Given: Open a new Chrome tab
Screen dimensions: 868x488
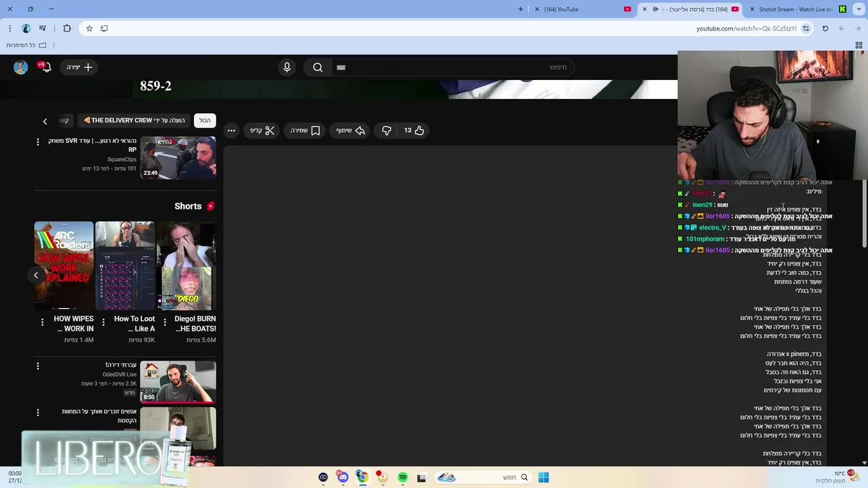Looking at the screenshot, I should tap(521, 9).
